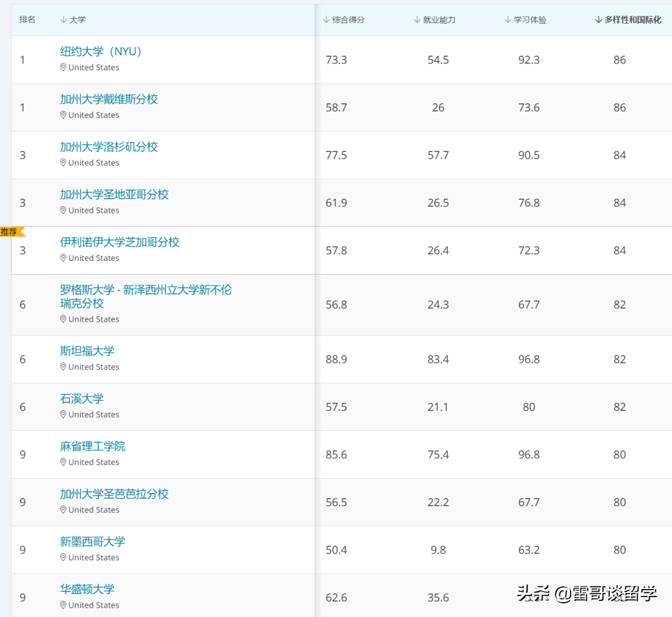Click location pin icon under 加州大学戴维斯分校
Viewport: 672px width, 617px height.
pyautogui.click(x=63, y=115)
